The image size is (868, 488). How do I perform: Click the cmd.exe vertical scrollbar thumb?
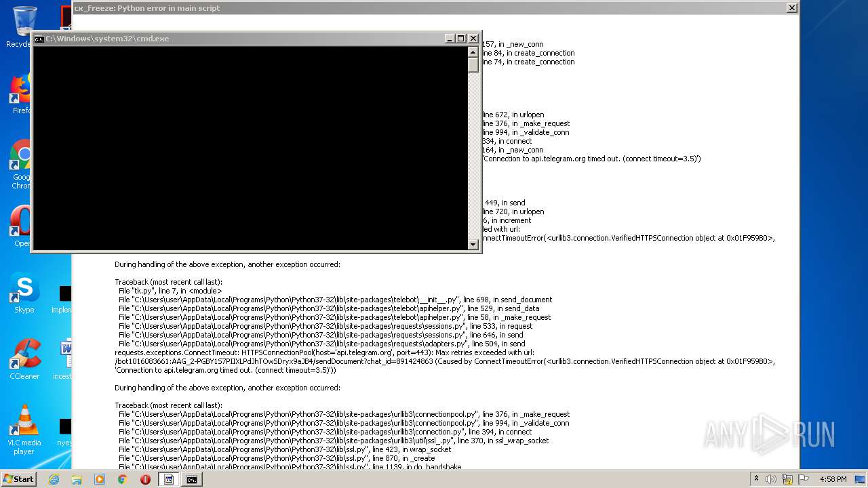[473, 65]
